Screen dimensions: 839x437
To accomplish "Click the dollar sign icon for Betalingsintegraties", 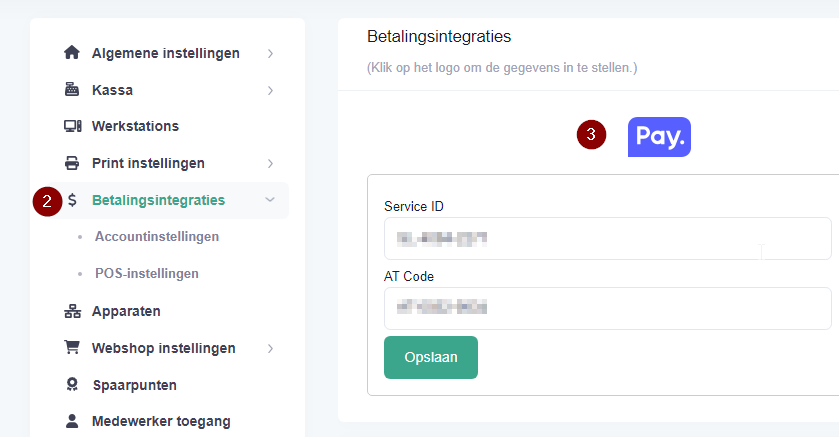I will (72, 200).
